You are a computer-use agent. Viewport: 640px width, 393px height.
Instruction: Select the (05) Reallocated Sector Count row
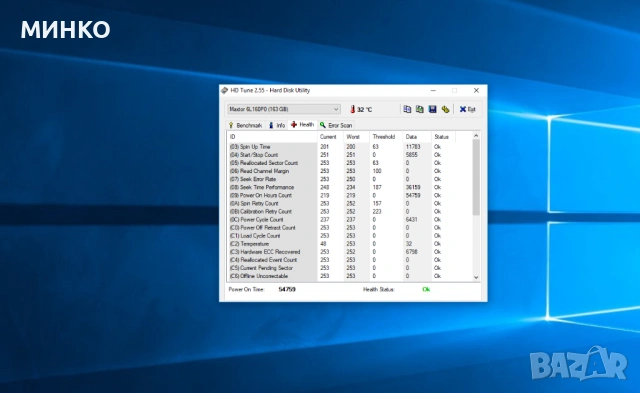[350, 163]
